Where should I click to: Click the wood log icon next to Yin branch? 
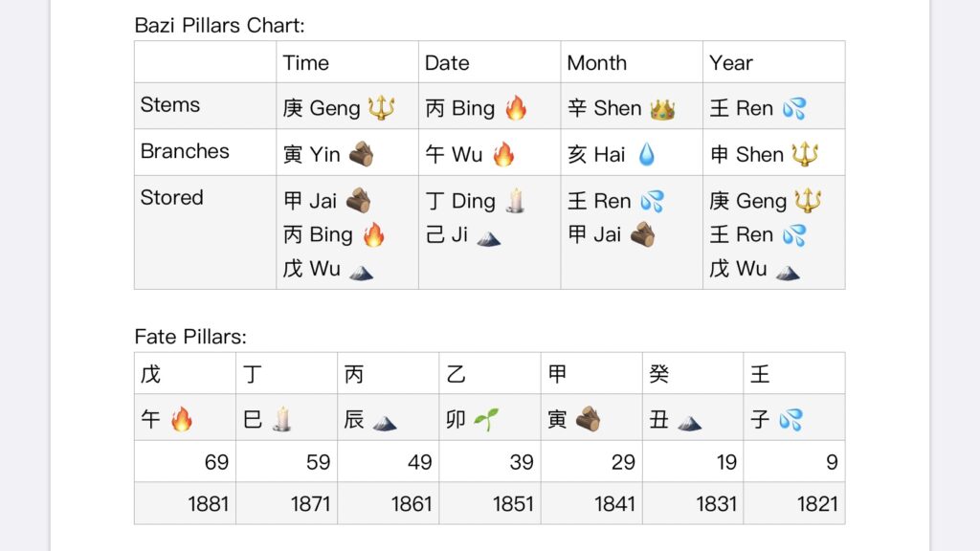point(361,154)
